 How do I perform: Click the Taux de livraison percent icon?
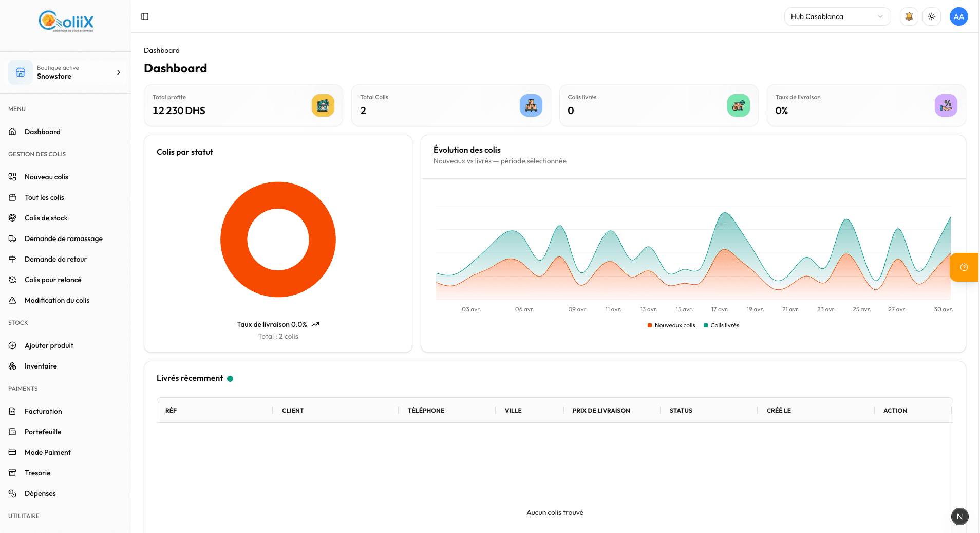(x=946, y=105)
